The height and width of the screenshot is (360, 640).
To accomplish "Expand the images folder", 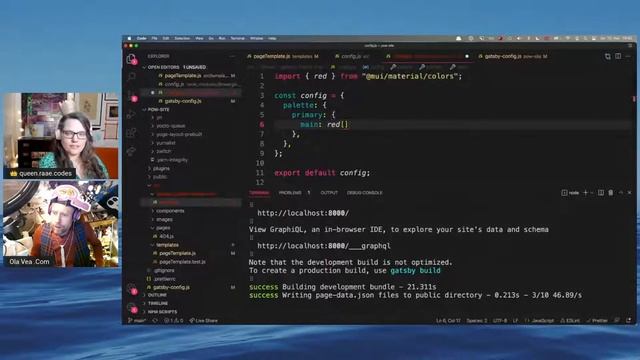I will [164, 219].
